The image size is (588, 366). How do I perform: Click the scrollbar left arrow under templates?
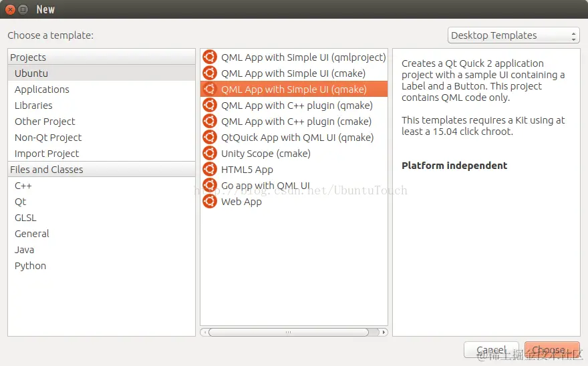coord(204,332)
